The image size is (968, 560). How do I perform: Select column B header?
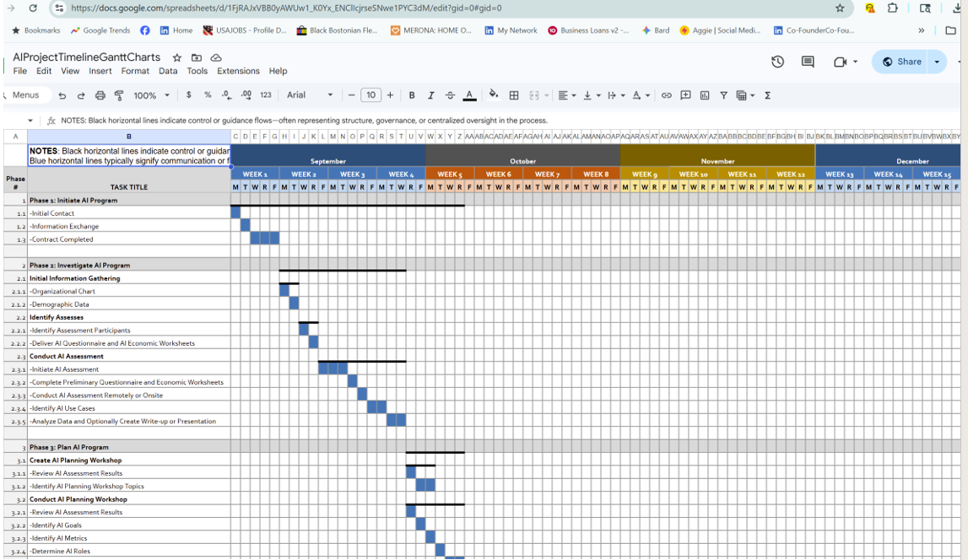click(x=129, y=137)
